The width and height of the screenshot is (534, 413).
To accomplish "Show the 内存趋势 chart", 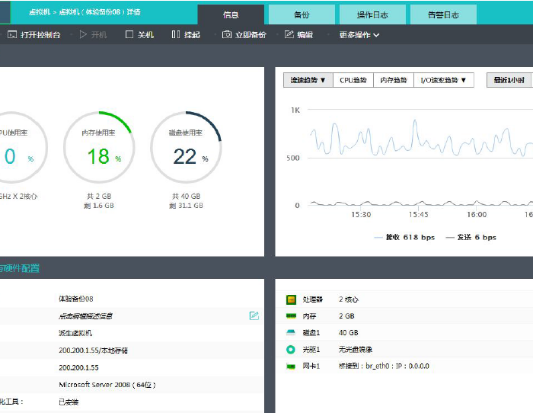I will pyautogui.click(x=393, y=80).
